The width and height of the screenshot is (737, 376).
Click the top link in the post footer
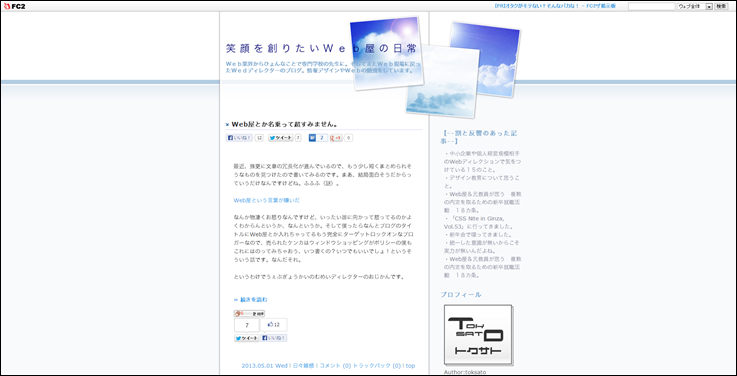410,366
